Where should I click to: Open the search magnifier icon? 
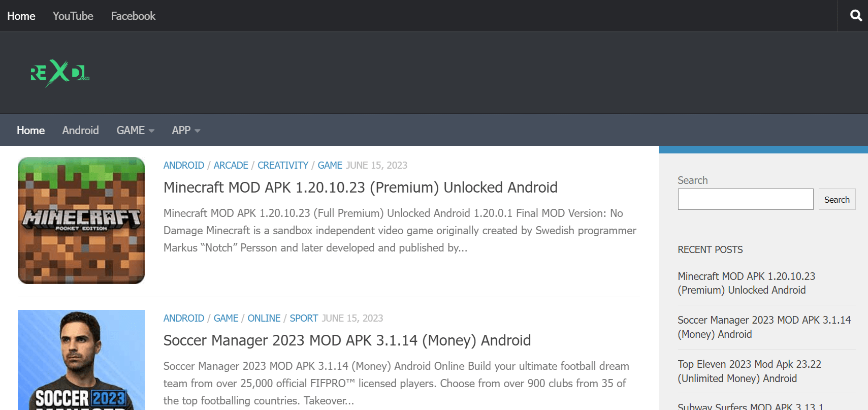pos(856,16)
